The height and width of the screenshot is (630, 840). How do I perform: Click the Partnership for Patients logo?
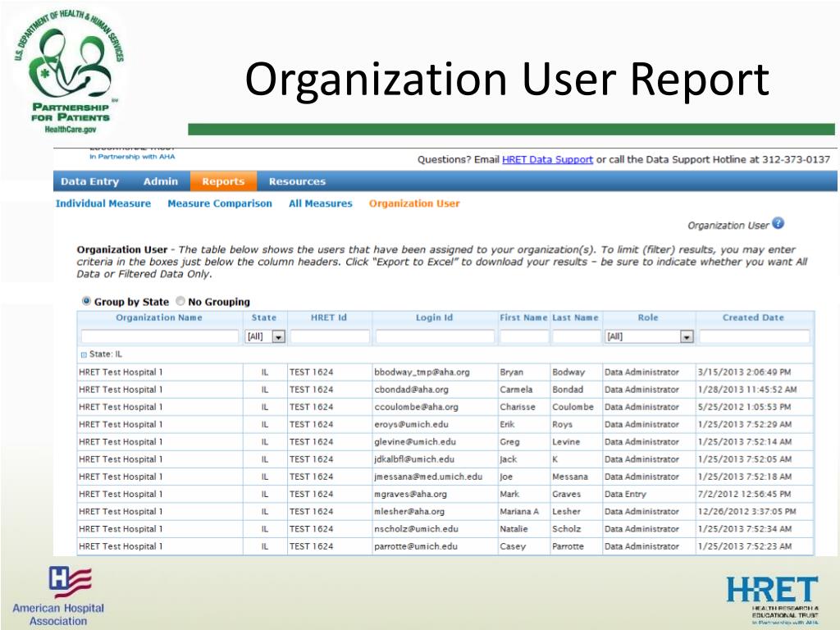(x=69, y=72)
